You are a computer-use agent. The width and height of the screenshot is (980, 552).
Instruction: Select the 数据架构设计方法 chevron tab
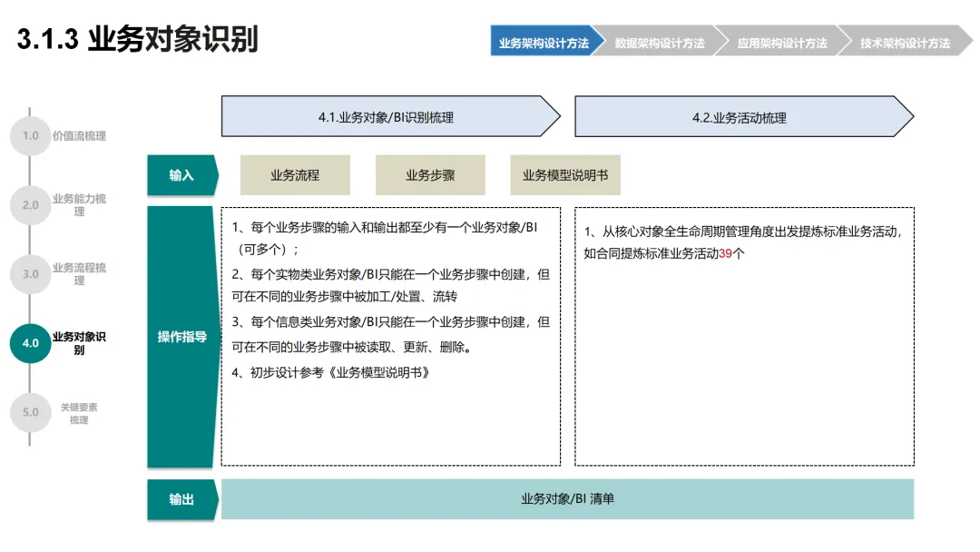(x=660, y=41)
